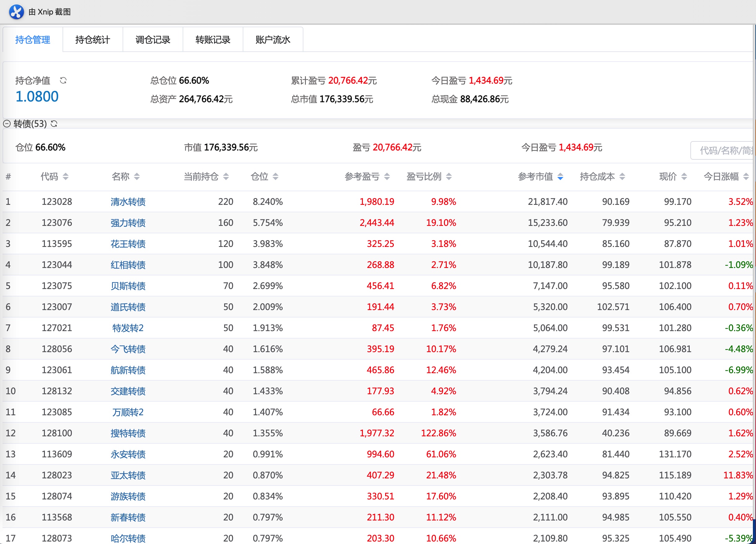
Task: Open the 清水转债 bond link
Action: click(x=128, y=201)
